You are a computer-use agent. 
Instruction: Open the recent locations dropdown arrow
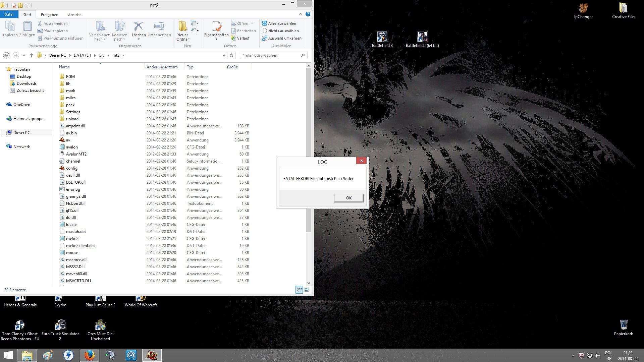(x=24, y=55)
